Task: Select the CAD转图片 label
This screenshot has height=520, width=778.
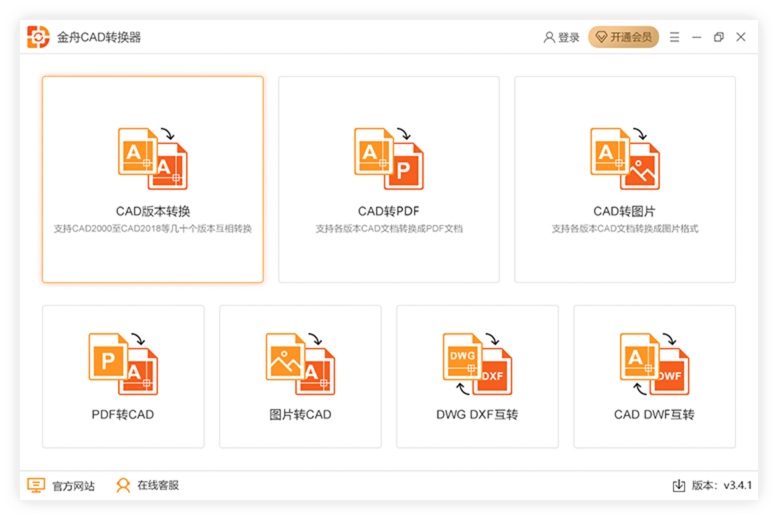Action: tap(625, 211)
